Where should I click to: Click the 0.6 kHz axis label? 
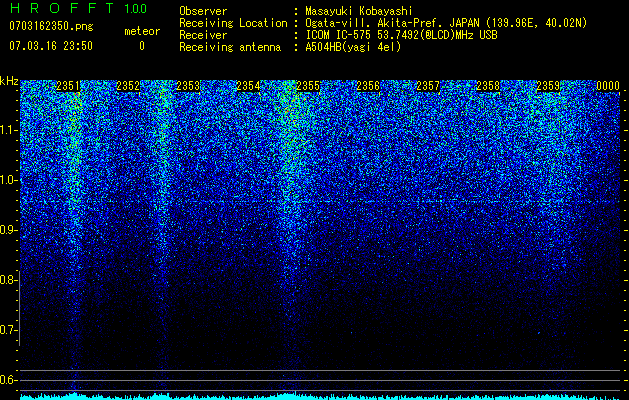pos(9,380)
